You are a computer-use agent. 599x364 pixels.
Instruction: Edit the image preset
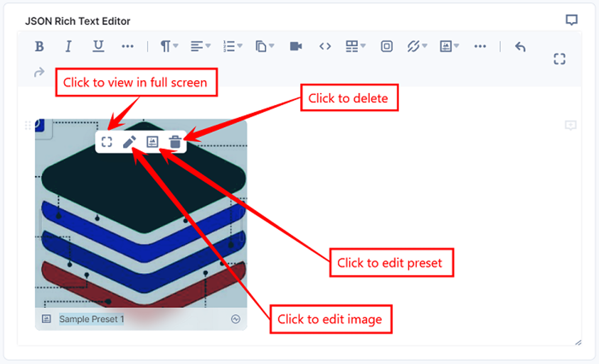coord(152,142)
